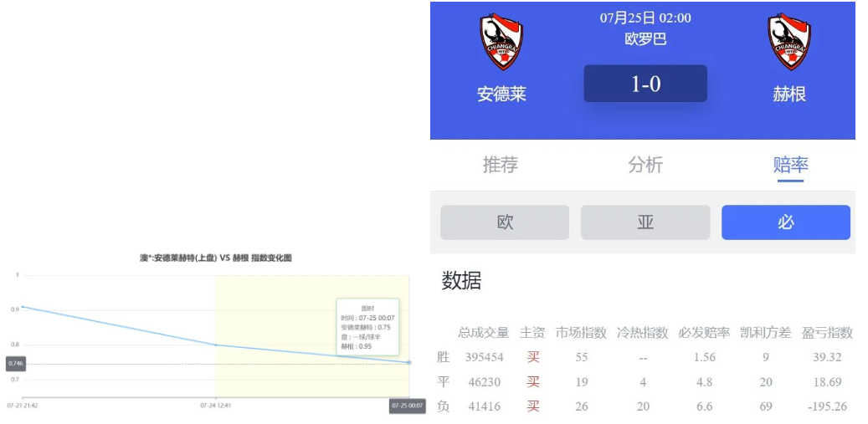Click the 总成交量 column header
Image resolution: width=868 pixels, height=424 pixels.
[483, 333]
